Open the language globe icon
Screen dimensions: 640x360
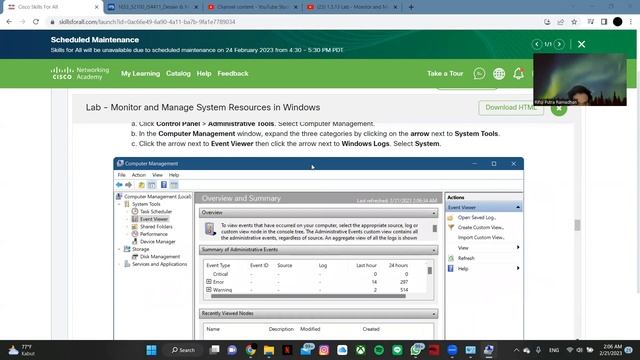click(x=499, y=73)
